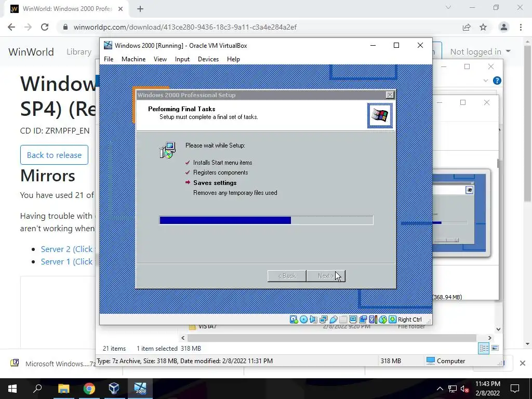
Task: Click the File Explorer help icon
Action: 497,81
